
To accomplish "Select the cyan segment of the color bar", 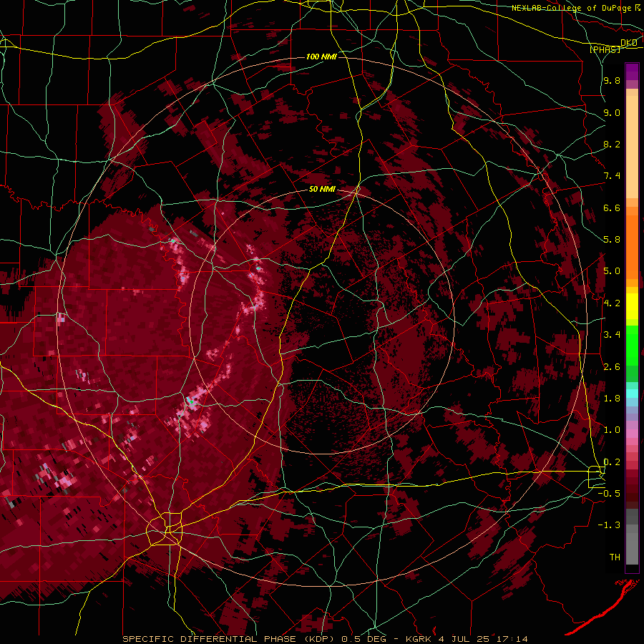I will [632, 394].
